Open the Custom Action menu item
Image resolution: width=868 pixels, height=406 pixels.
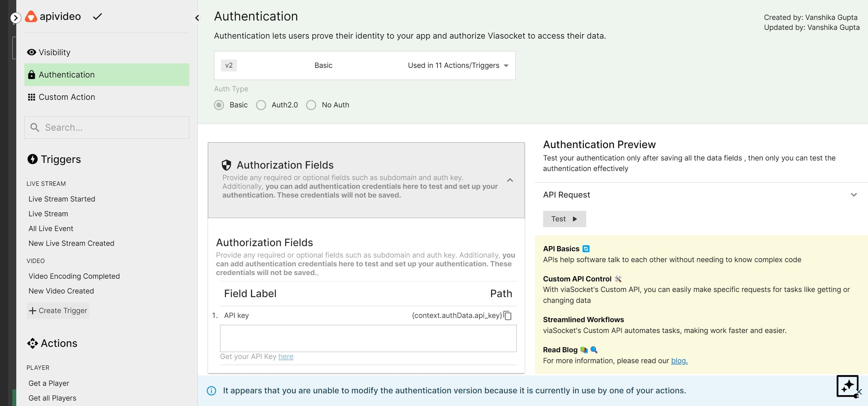(107, 97)
